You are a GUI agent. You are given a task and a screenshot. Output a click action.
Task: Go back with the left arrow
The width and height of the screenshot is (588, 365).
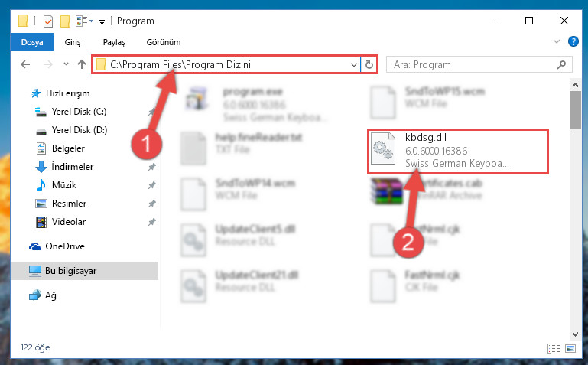(x=25, y=64)
